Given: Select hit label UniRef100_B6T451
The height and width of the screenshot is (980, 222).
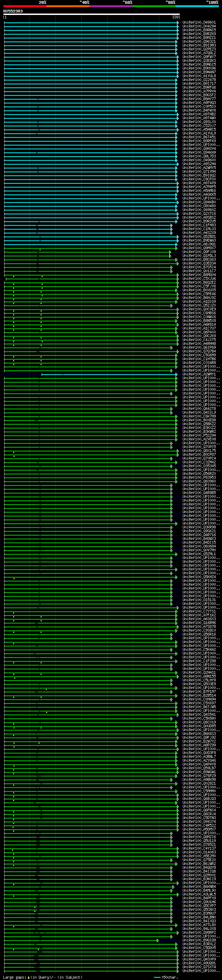Looking at the screenshot, I should coord(199,137).
